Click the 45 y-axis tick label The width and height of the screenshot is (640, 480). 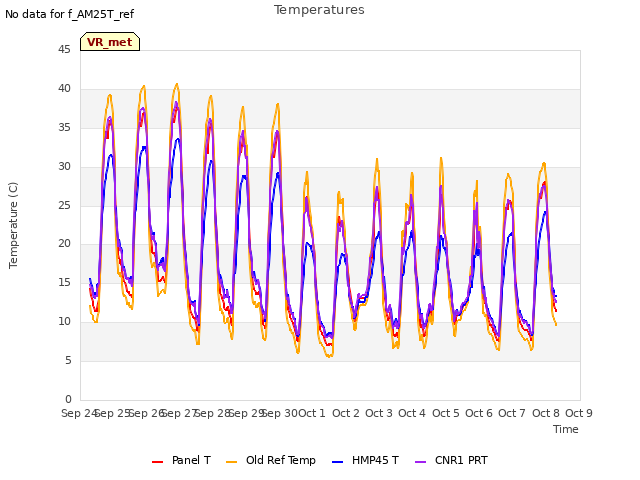(x=64, y=49)
